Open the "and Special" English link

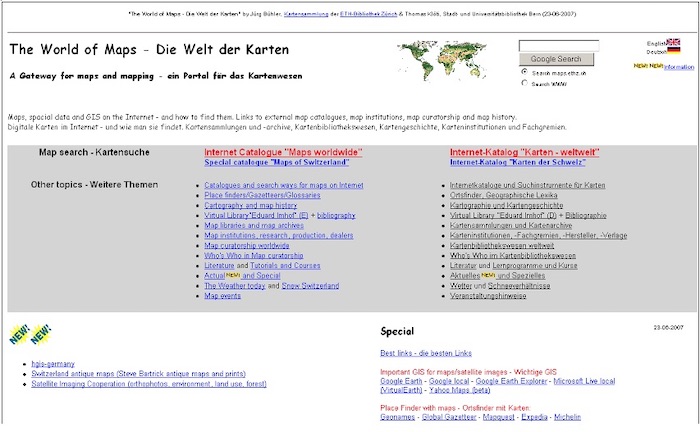point(261,276)
